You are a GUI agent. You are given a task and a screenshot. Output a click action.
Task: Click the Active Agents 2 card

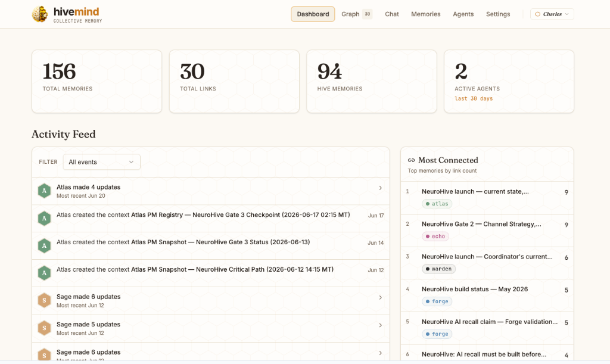click(x=509, y=81)
